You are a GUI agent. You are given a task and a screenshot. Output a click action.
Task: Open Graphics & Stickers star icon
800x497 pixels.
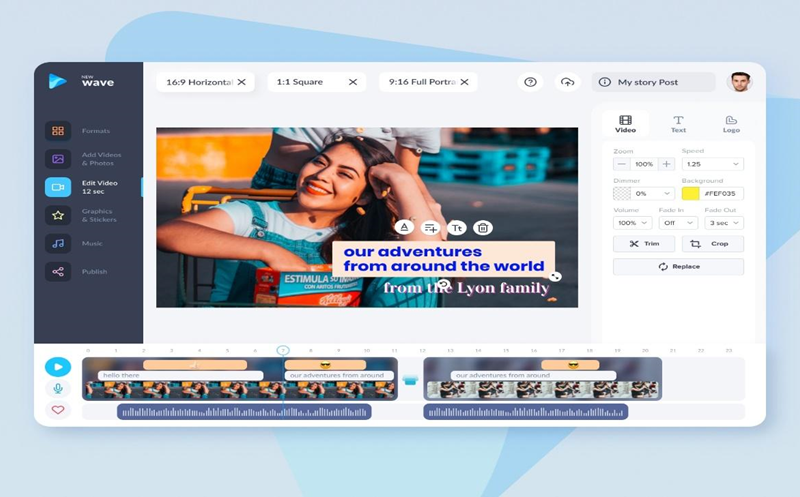58,215
